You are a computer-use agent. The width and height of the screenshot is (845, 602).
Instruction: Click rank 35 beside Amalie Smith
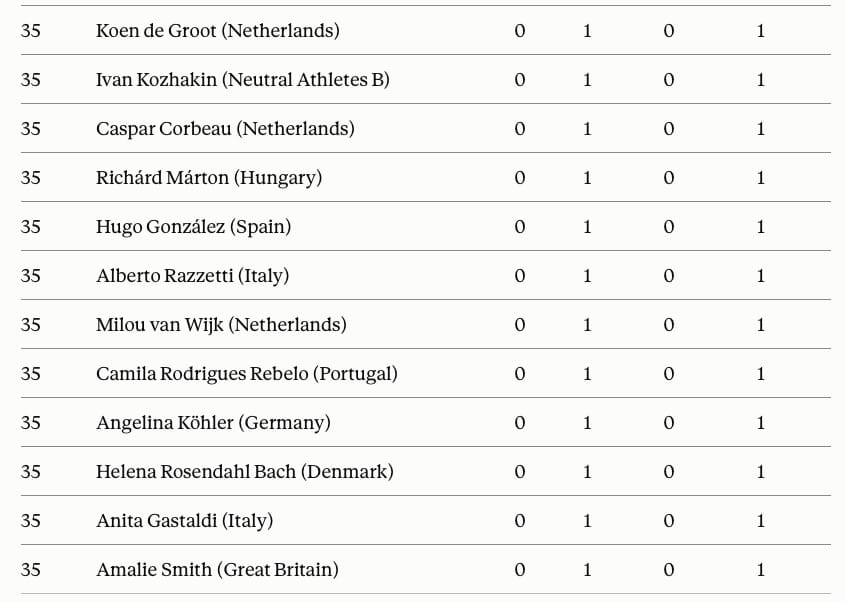(31, 570)
